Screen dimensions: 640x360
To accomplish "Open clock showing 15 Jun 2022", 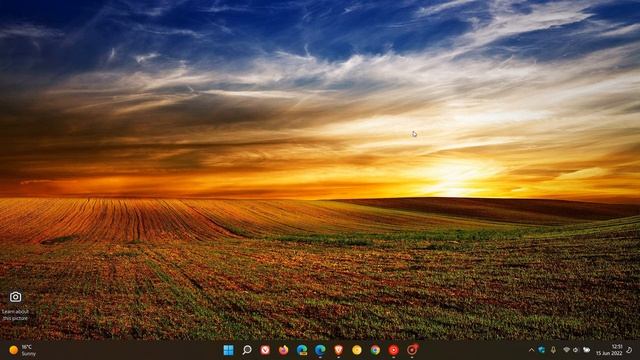I will 609,350.
